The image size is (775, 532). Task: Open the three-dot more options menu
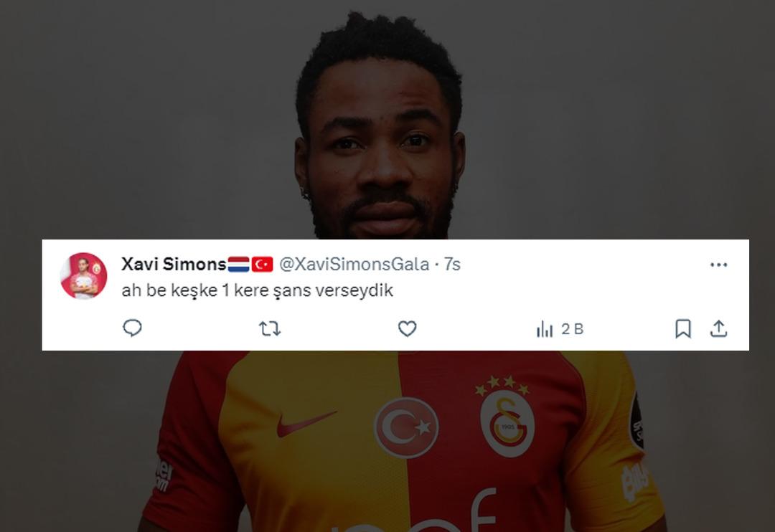[x=718, y=265]
